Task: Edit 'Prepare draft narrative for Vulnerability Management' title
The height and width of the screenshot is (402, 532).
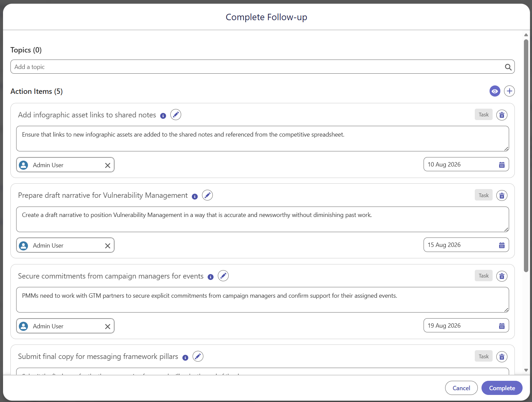Action: point(207,195)
